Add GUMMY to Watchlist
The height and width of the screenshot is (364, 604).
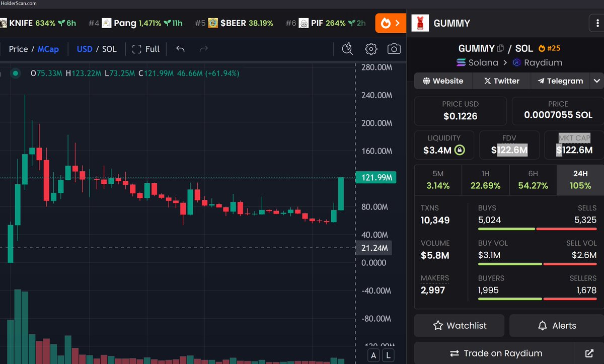(x=459, y=326)
